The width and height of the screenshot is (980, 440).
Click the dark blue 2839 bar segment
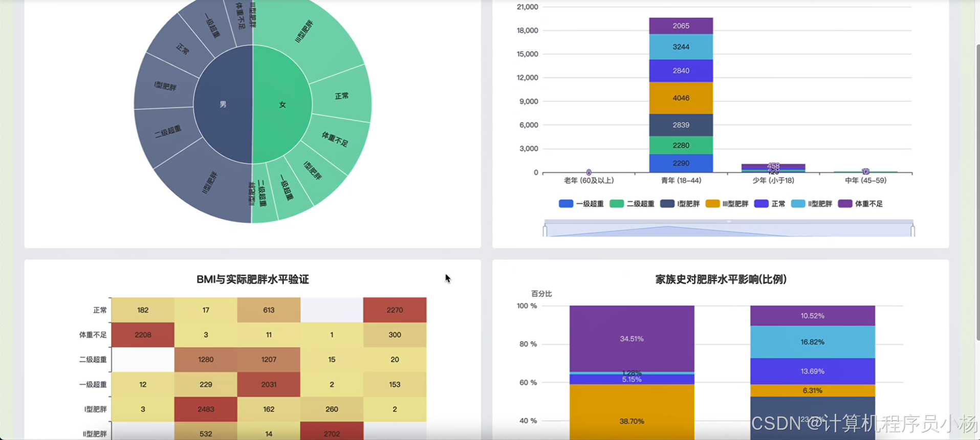click(681, 125)
